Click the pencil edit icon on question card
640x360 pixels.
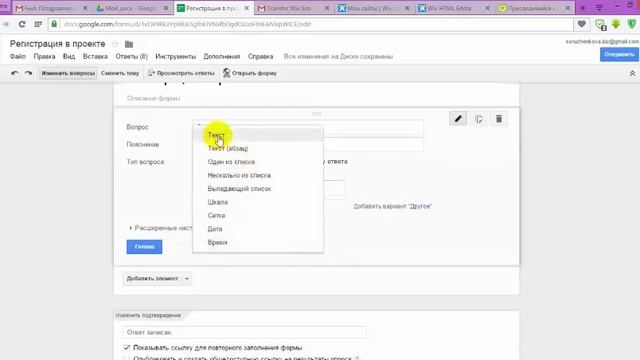pyautogui.click(x=458, y=119)
